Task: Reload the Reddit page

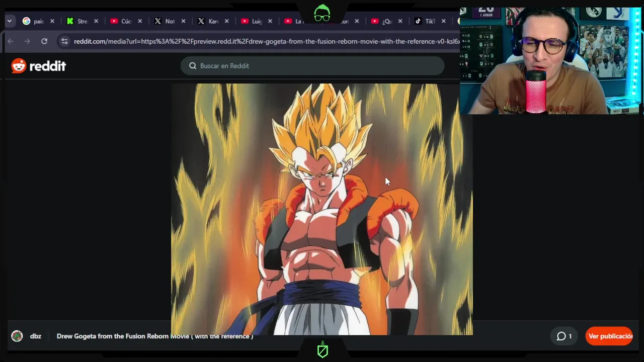Action: pyautogui.click(x=44, y=41)
